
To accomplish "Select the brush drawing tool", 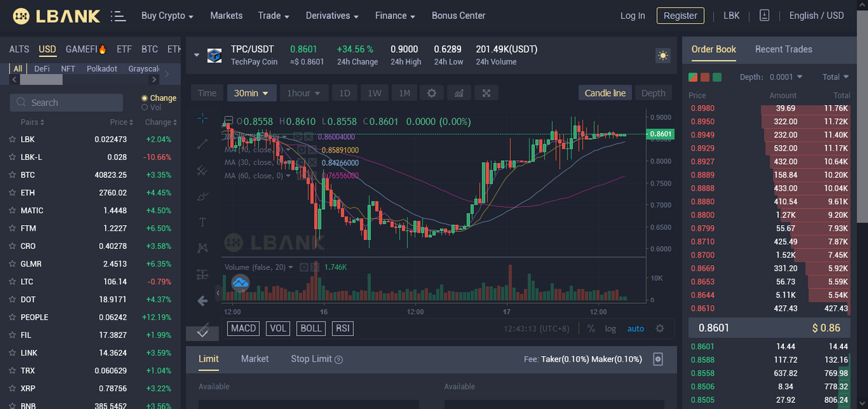I will tap(202, 196).
